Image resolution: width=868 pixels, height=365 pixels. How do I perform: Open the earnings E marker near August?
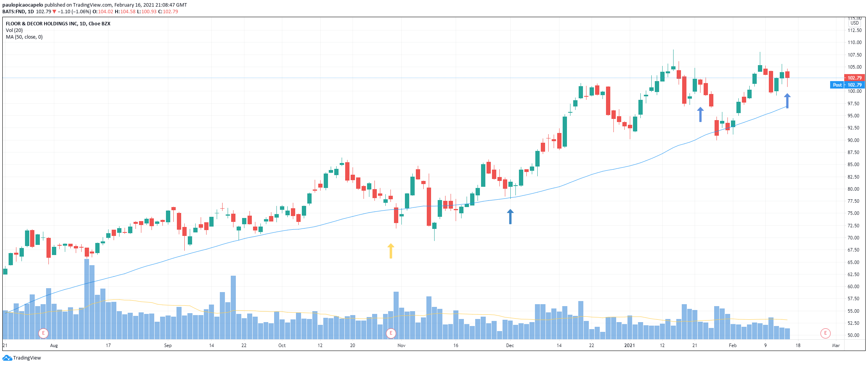[43, 333]
